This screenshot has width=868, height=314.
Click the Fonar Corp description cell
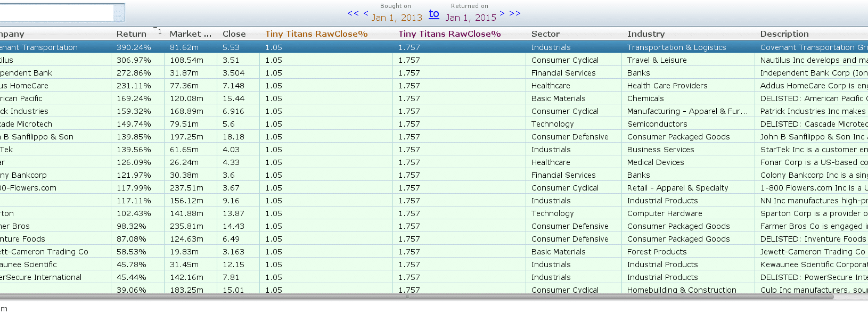(x=812, y=162)
